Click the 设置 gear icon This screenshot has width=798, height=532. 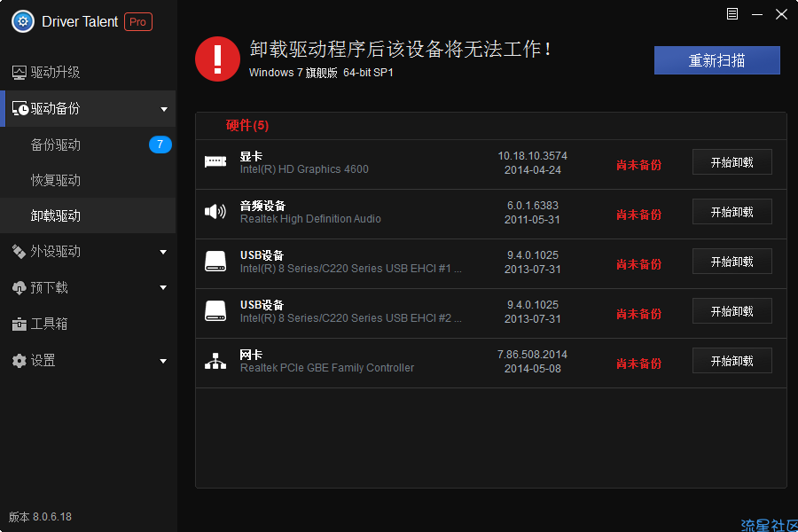(x=19, y=361)
